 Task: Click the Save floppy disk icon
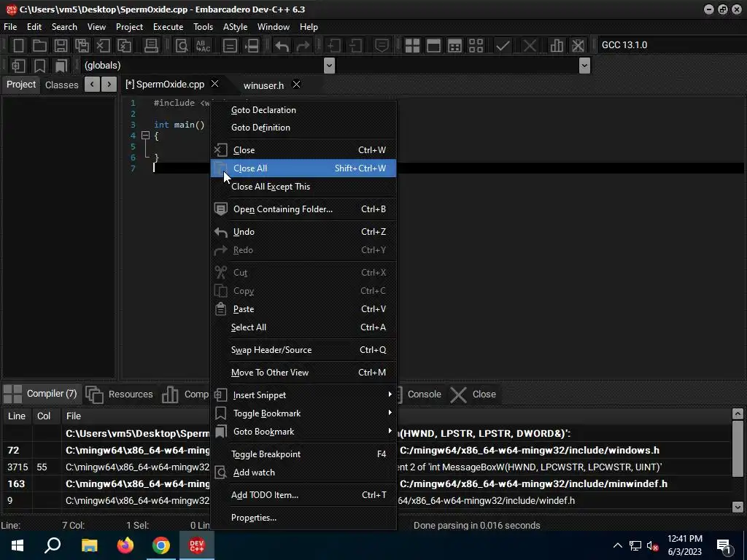coord(61,45)
